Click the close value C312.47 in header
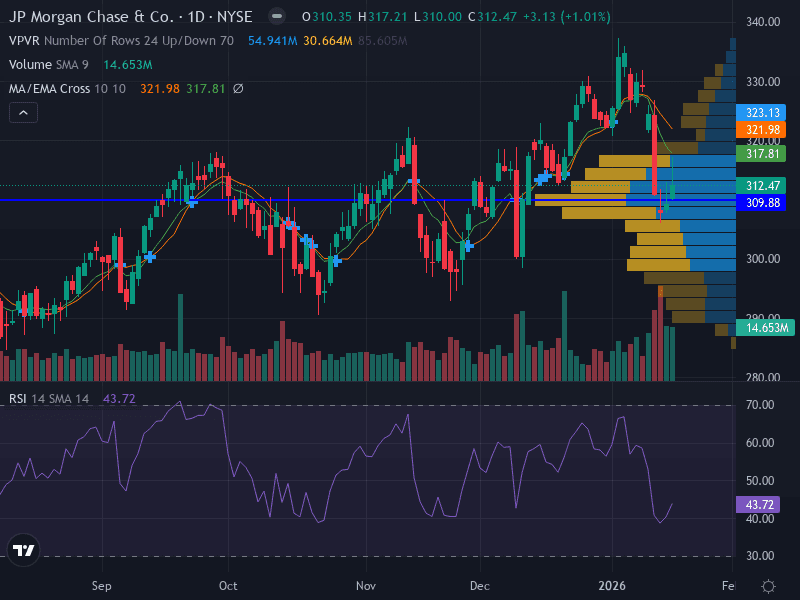The image size is (800, 600). pyautogui.click(x=492, y=17)
